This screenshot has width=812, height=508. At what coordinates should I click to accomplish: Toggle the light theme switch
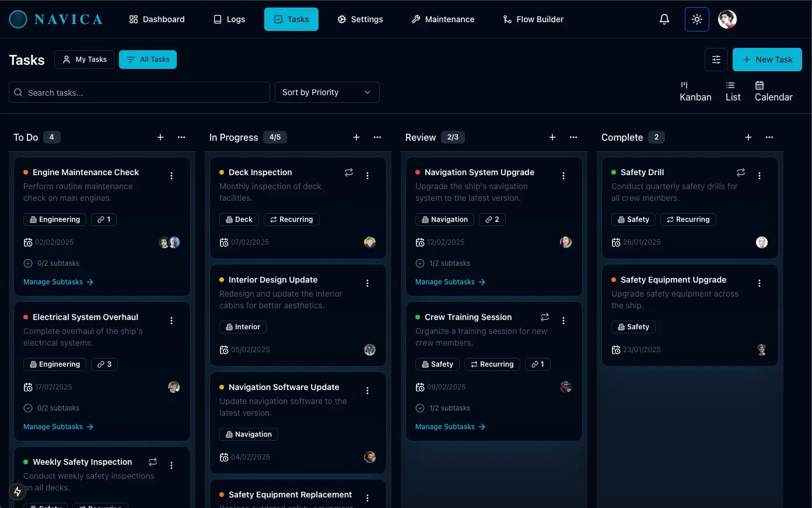[x=696, y=19]
